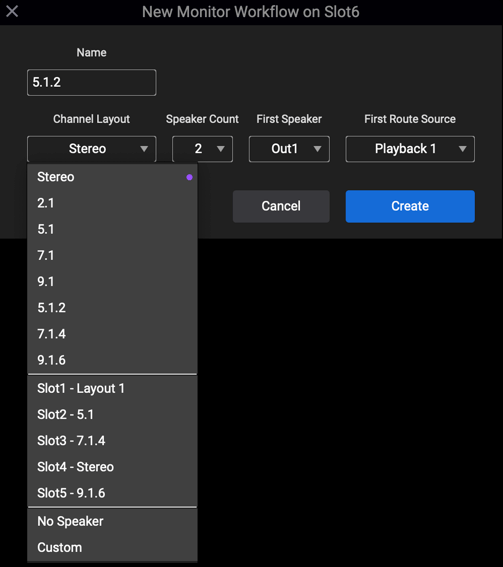This screenshot has height=567, width=503.
Task: Click the Create button
Action: point(410,206)
